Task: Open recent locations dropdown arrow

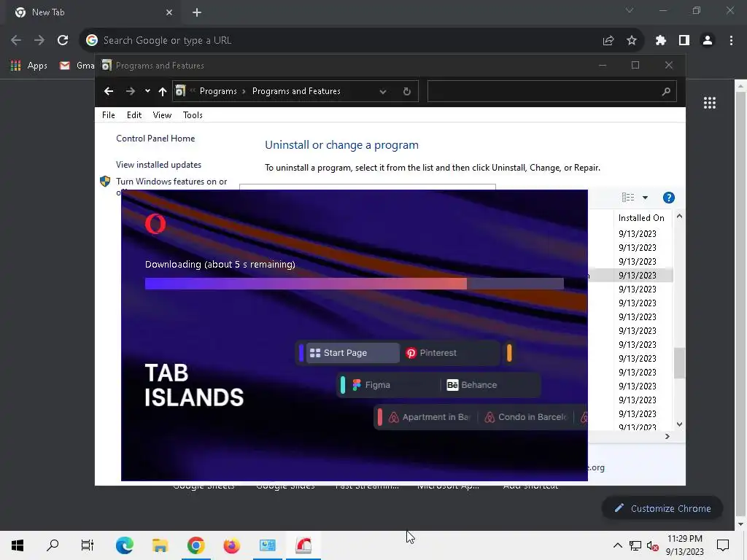Action: (x=147, y=91)
